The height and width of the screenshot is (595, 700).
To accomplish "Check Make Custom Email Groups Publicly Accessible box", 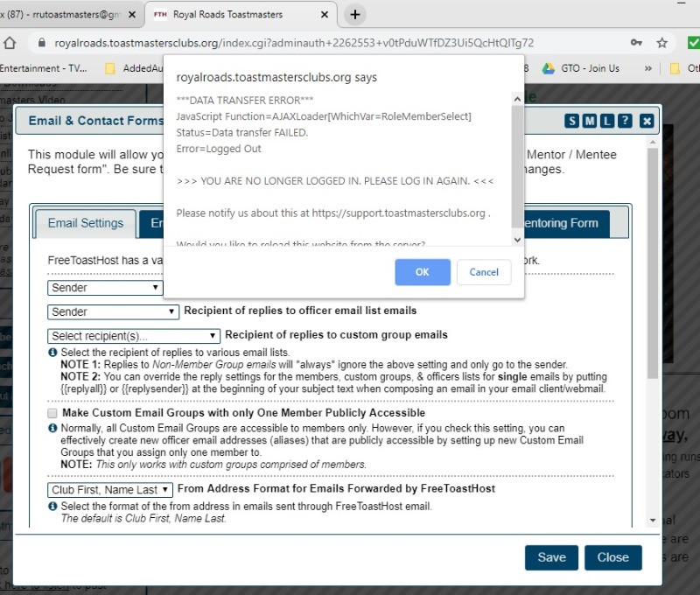I will (x=53, y=413).
